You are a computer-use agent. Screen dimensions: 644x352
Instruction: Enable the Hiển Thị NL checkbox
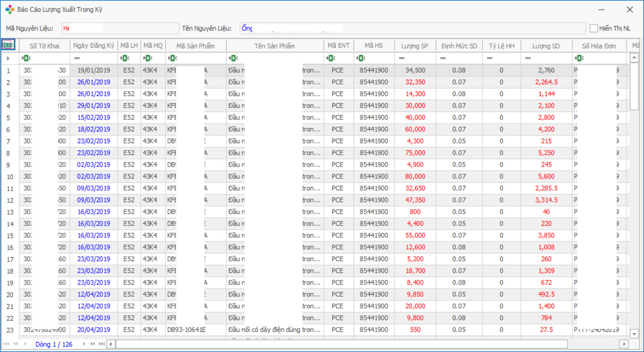point(593,28)
